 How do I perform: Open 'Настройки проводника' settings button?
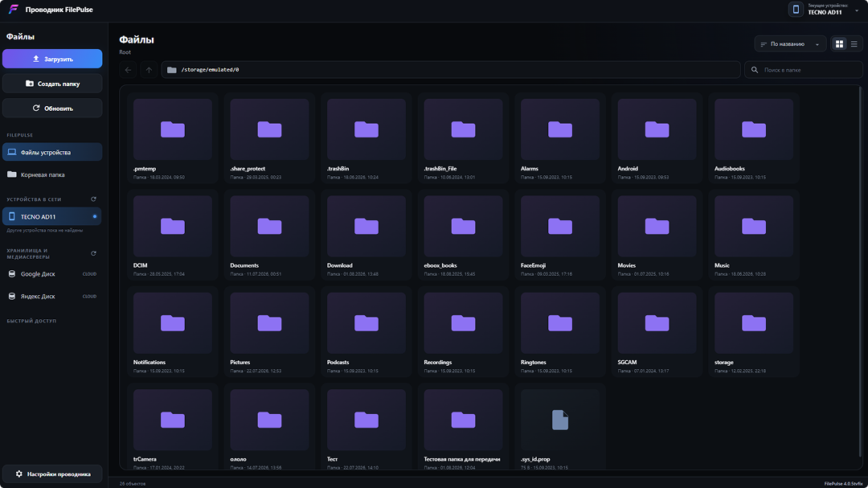[x=52, y=474]
